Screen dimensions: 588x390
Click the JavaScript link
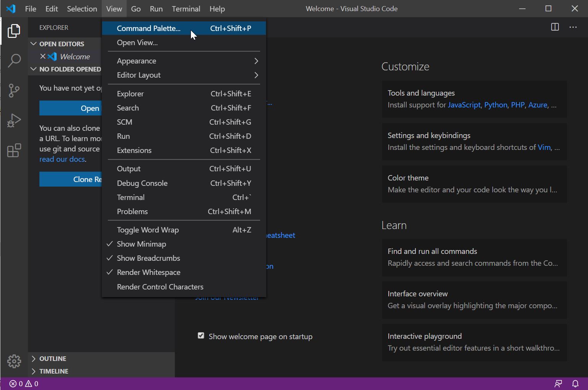(464, 105)
